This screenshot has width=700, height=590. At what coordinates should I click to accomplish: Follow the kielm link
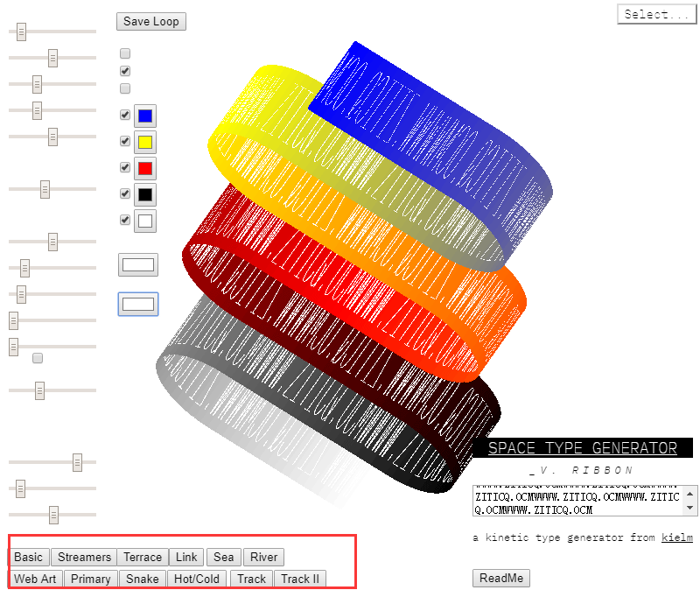click(677, 537)
